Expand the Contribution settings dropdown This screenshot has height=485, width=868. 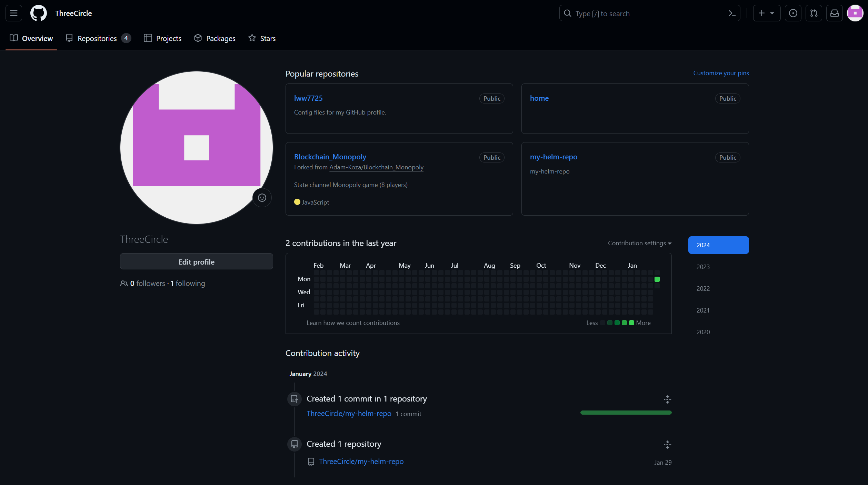pos(639,243)
